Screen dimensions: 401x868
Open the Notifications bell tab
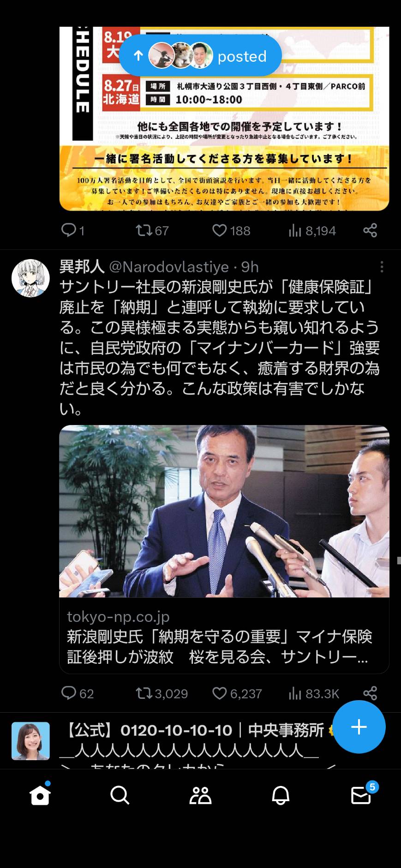pyautogui.click(x=281, y=795)
